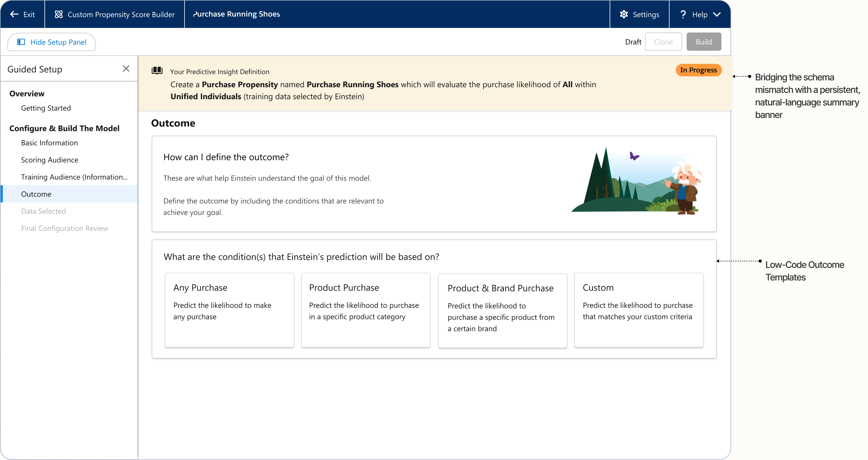
Task: Open Settings via the gear icon
Action: coord(624,14)
